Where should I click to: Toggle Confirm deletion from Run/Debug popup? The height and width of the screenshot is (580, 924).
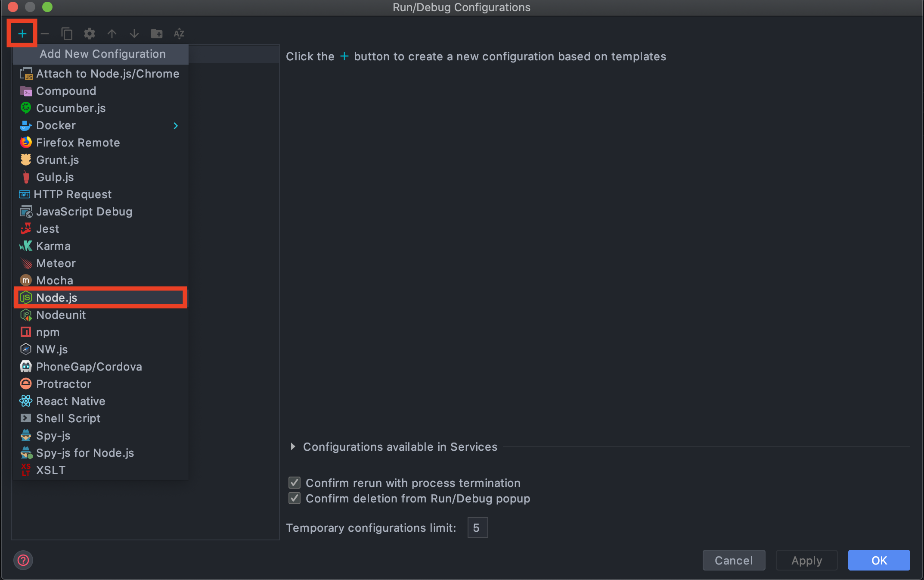(x=295, y=498)
